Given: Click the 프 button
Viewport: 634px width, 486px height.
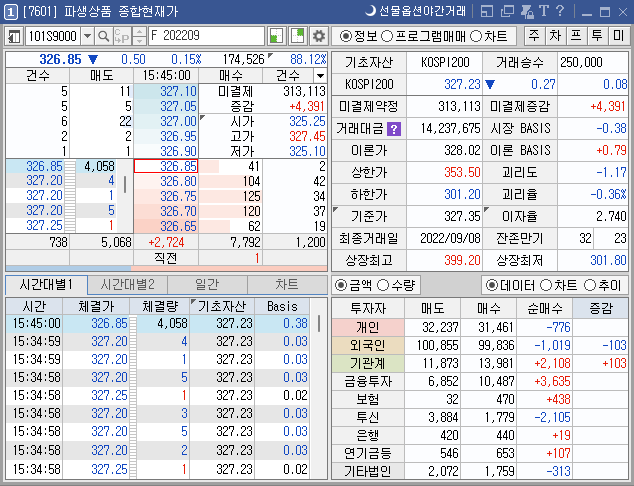Looking at the screenshot, I should (x=577, y=36).
